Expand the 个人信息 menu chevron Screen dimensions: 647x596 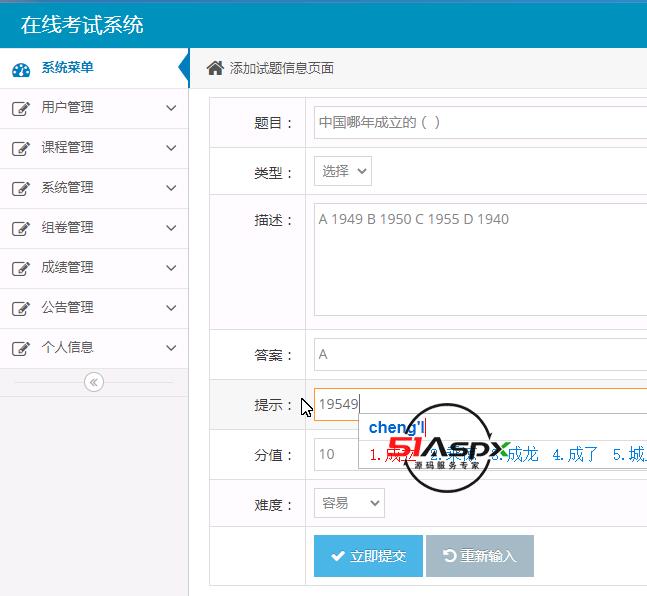click(x=171, y=348)
